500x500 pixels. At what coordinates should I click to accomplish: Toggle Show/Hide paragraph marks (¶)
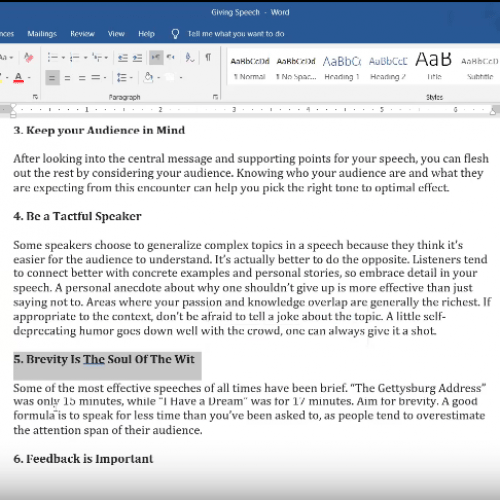[x=208, y=57]
